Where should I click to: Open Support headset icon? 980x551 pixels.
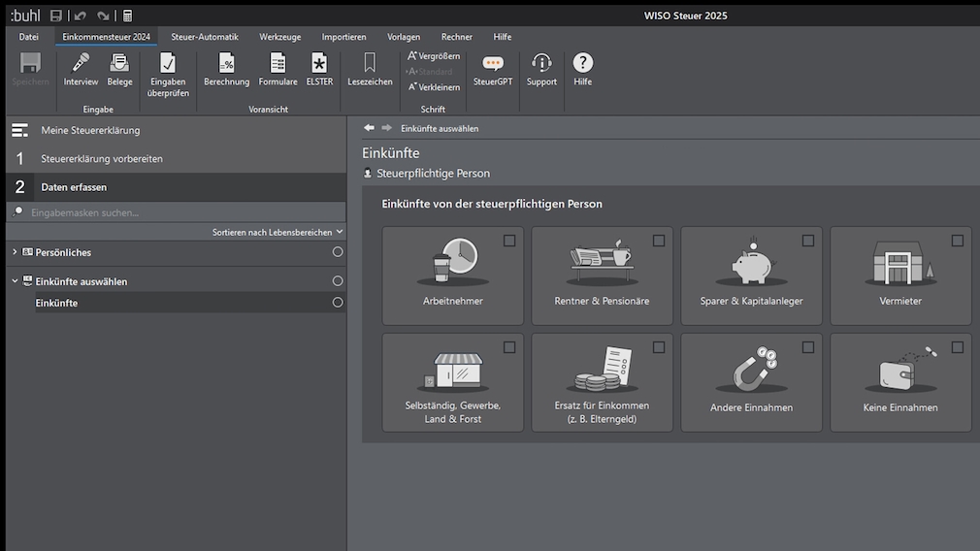click(541, 69)
